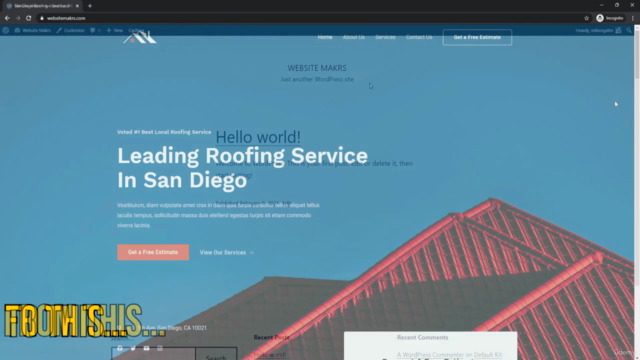This screenshot has height=360, width=640.
Task: Expand the New content menu in admin bar
Action: coord(115,30)
